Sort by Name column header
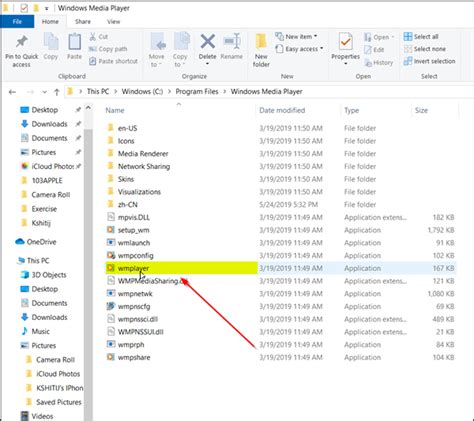Screen dimensions: 474x421 pyautogui.click(x=179, y=110)
